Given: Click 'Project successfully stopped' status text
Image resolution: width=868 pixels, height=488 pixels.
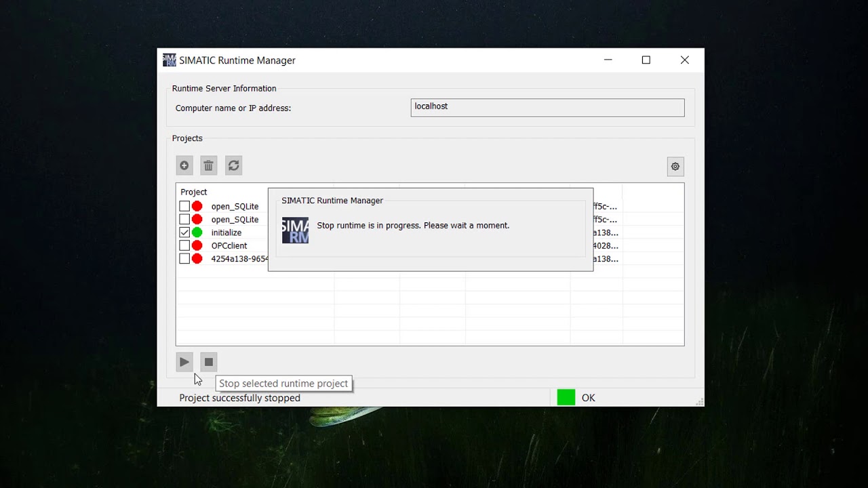Looking at the screenshot, I should click(239, 398).
